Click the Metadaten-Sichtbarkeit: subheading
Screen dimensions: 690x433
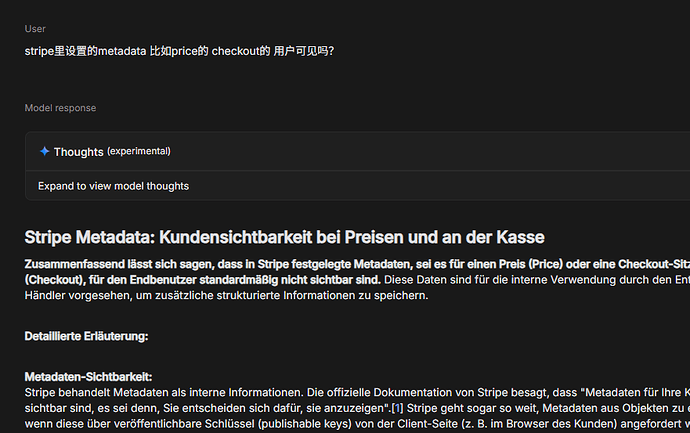[88, 377]
